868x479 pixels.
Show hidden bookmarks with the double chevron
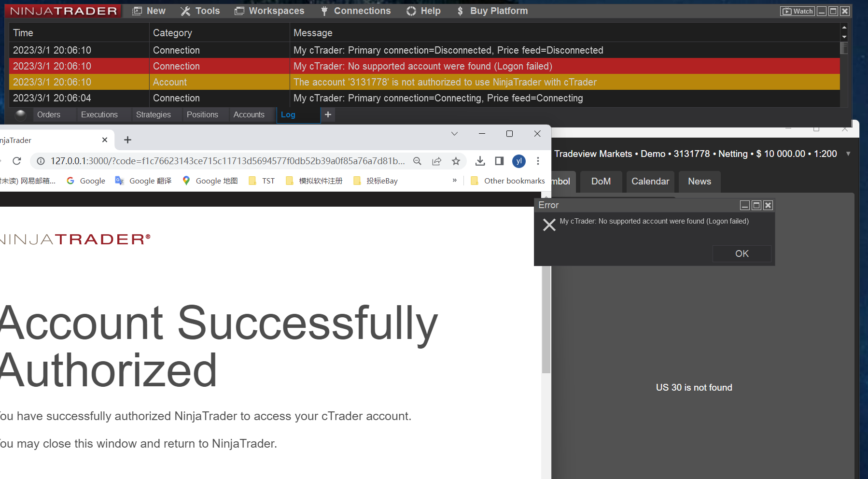click(455, 180)
